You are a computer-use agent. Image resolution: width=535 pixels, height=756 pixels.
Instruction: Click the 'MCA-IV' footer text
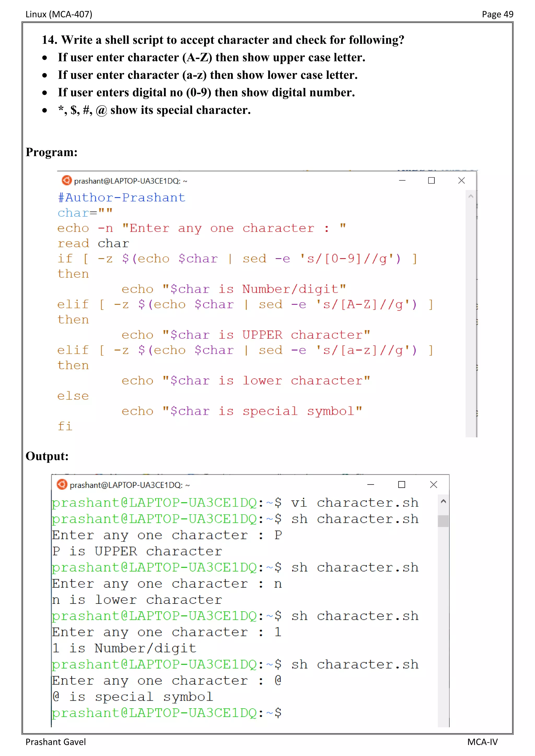click(x=482, y=742)
